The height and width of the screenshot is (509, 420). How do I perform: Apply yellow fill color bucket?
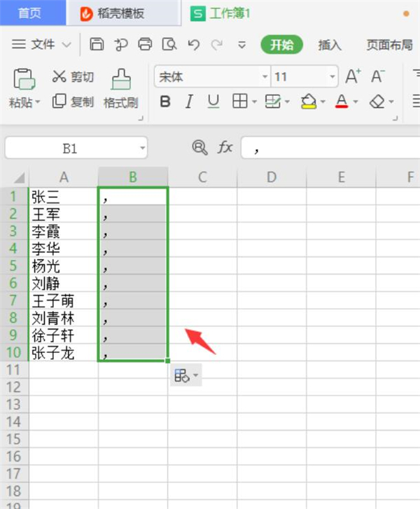point(308,102)
